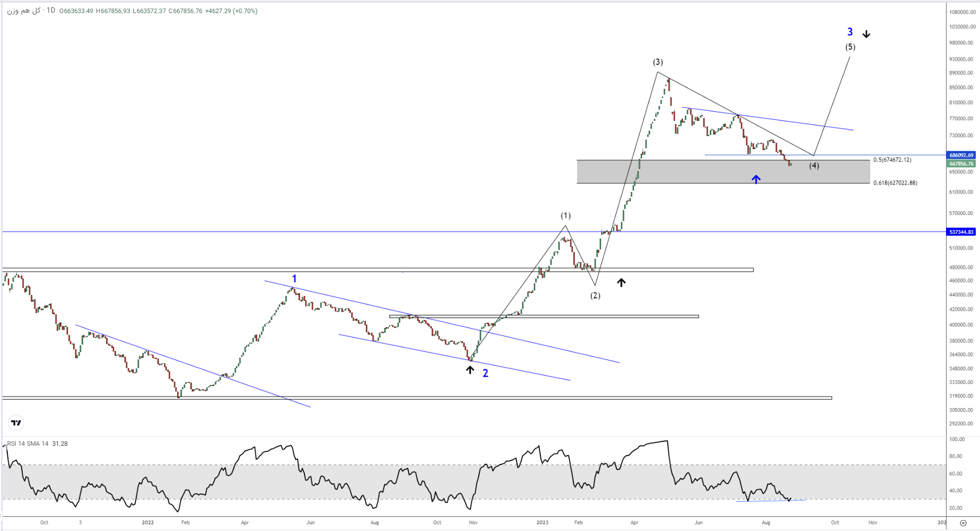Click the Low value L663572.37
This screenshot has height=531, width=980.
[149, 11]
